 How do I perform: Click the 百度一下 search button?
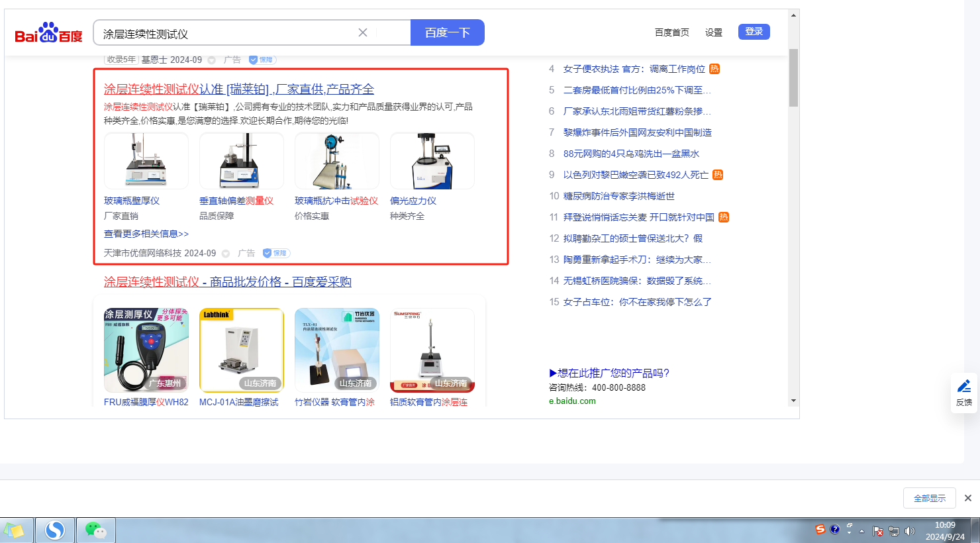[x=448, y=32]
